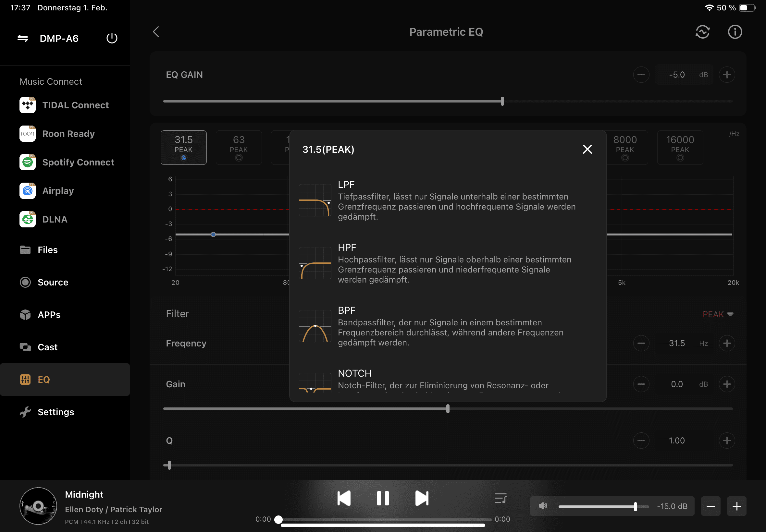The width and height of the screenshot is (766, 532).
Task: Toggle the 31.5 band enable radio dot
Action: [x=184, y=158]
